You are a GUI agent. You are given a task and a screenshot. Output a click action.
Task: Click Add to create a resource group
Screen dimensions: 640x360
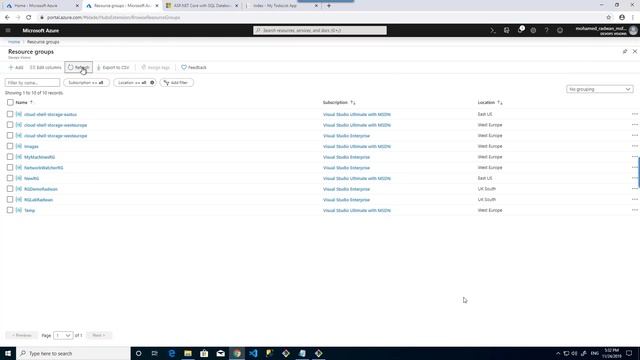point(16,67)
